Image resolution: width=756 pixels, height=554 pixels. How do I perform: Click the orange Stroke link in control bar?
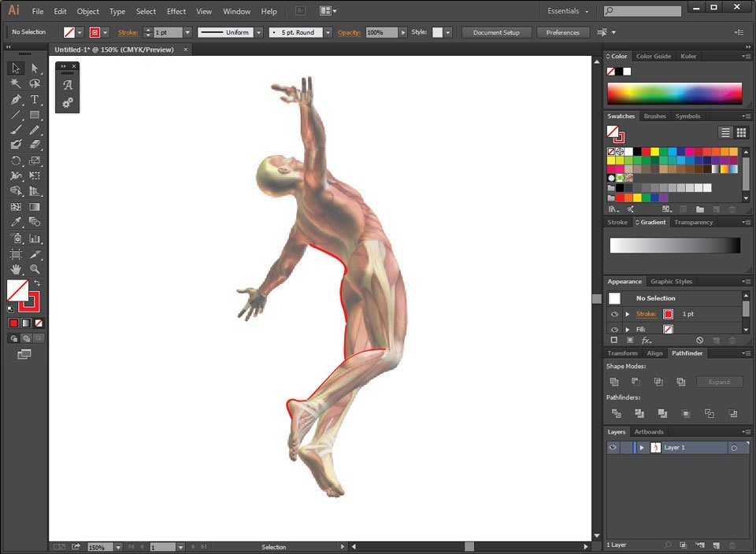128,32
